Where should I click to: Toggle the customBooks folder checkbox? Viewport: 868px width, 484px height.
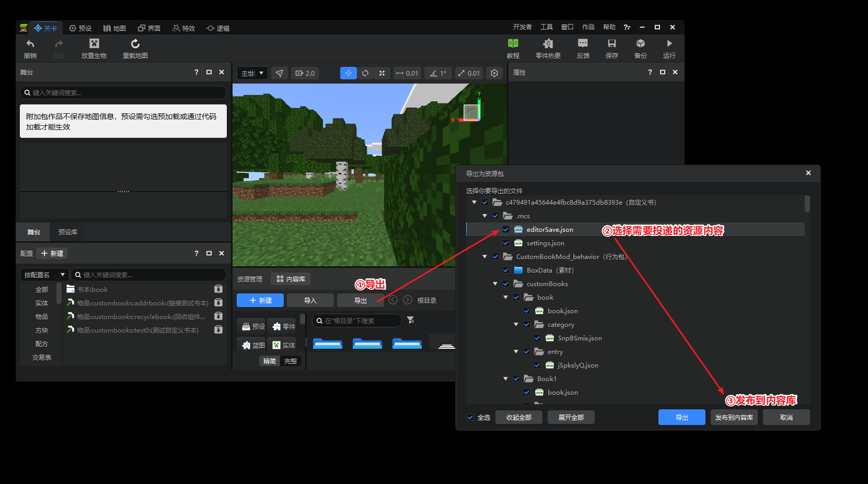click(x=506, y=284)
